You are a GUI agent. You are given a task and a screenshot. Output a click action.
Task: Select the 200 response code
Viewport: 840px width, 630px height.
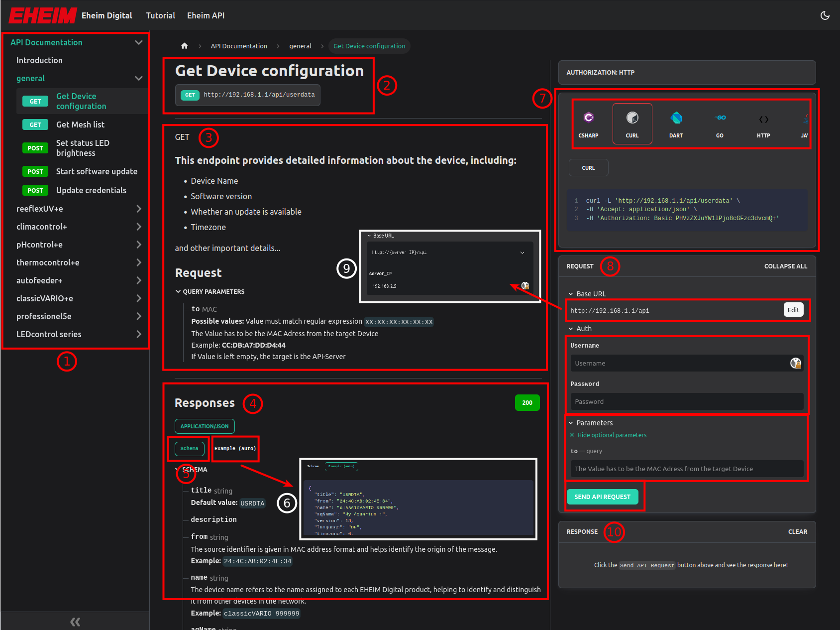coord(527,403)
